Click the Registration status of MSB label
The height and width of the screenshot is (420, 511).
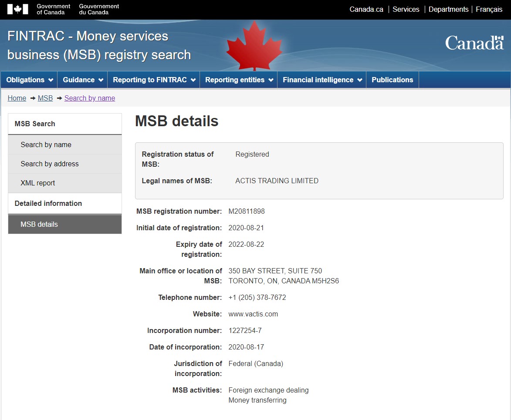click(178, 159)
